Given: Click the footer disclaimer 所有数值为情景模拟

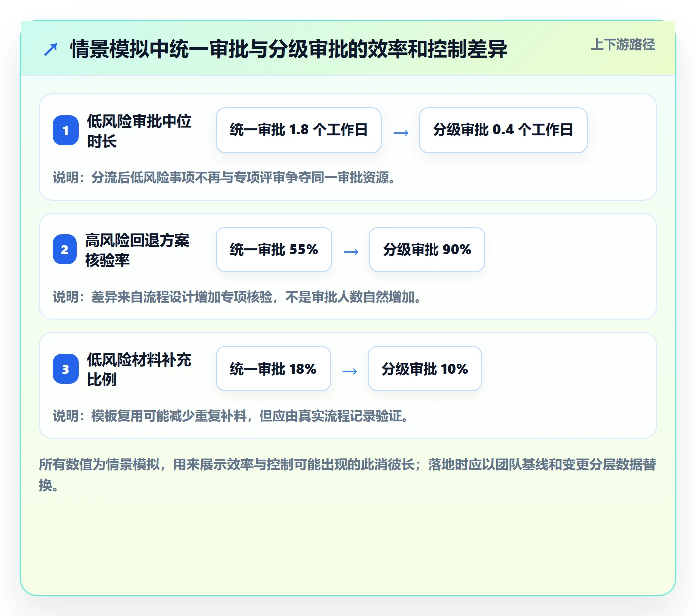Looking at the screenshot, I should click(348, 474).
